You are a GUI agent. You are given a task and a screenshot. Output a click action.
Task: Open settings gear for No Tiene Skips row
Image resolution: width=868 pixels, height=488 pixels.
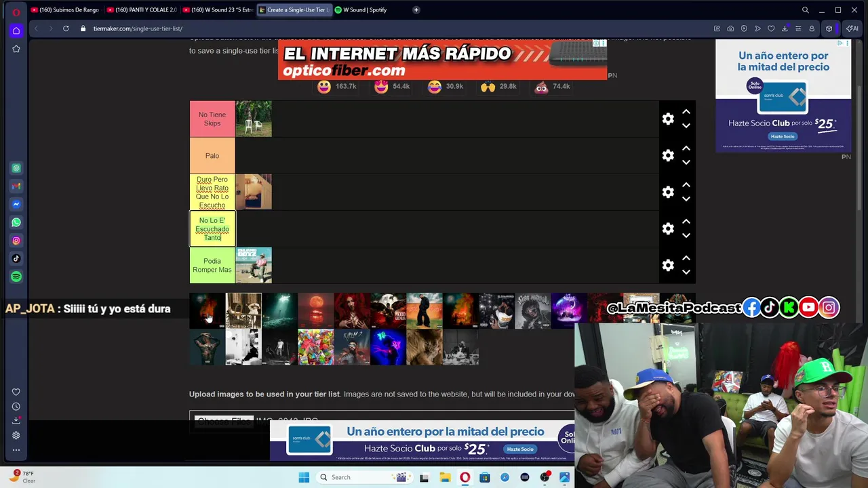click(668, 119)
